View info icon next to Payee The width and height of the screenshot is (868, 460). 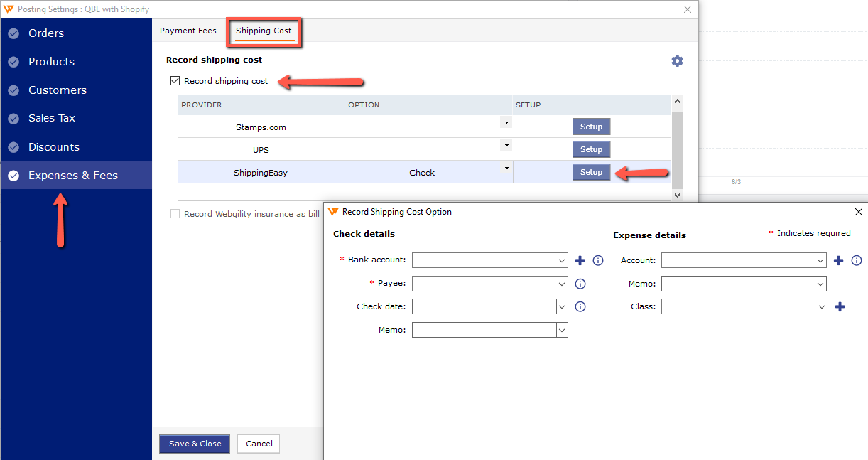(x=580, y=284)
